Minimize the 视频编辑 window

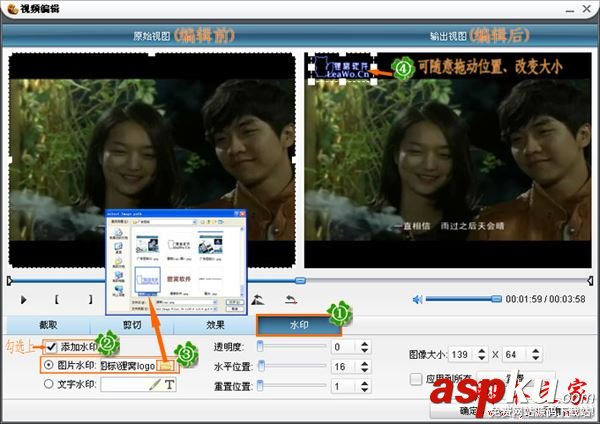[570, 9]
